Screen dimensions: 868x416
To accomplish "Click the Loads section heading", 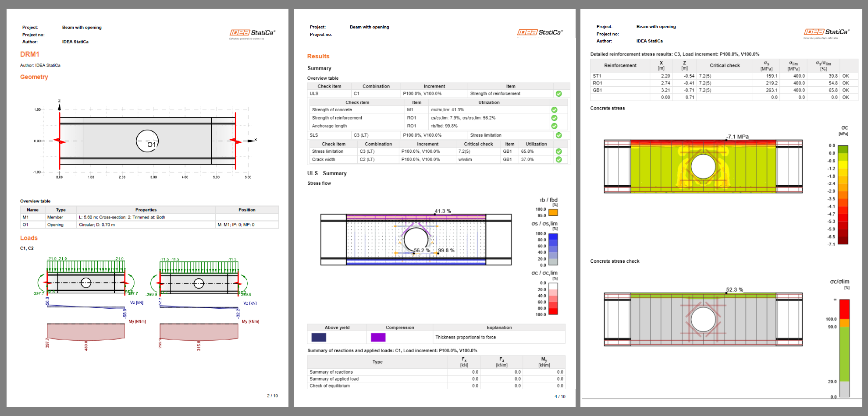I will pos(29,238).
